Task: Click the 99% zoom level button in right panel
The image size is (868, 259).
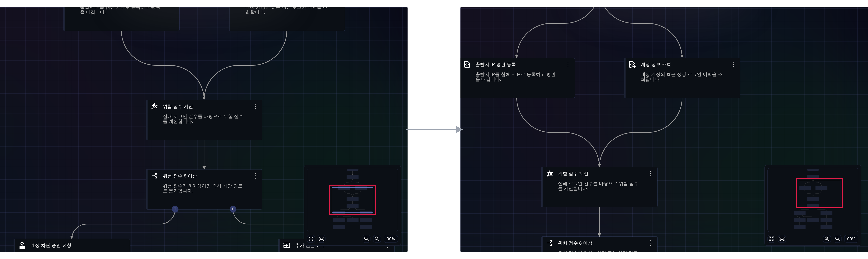Action: click(x=851, y=239)
